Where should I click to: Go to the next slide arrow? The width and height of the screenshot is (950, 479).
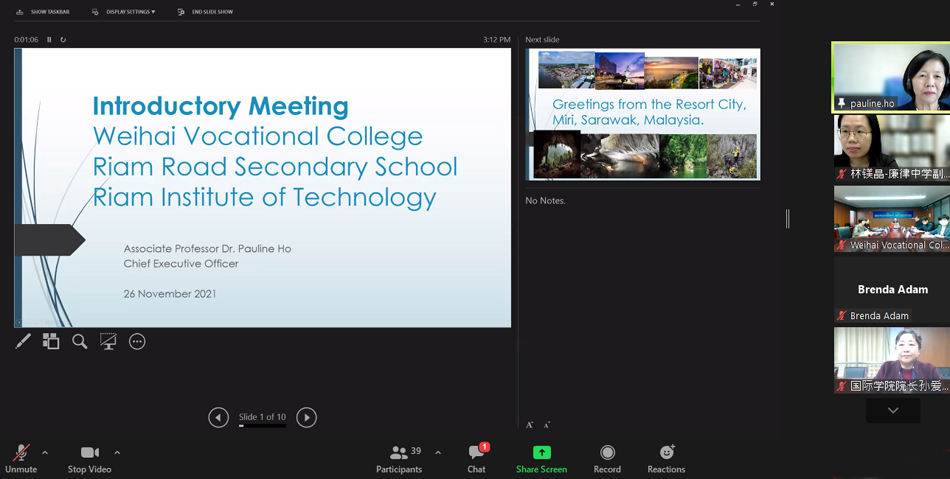click(307, 418)
